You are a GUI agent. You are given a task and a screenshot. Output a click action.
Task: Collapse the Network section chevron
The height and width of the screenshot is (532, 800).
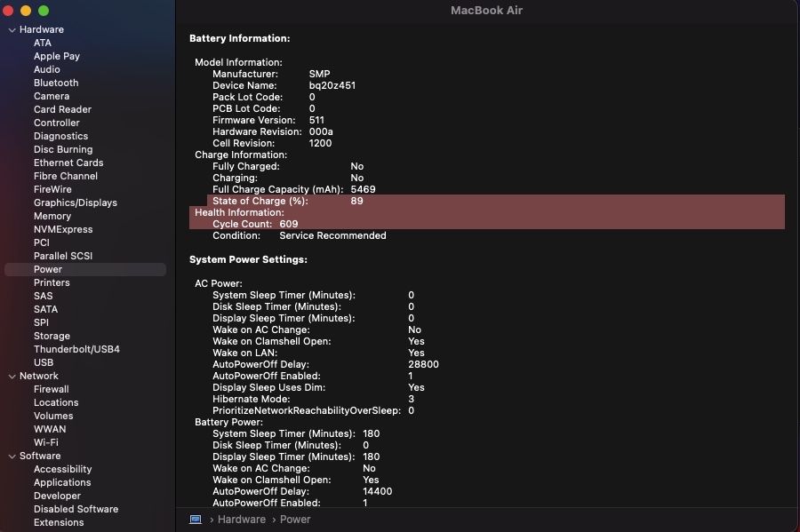(x=12, y=377)
